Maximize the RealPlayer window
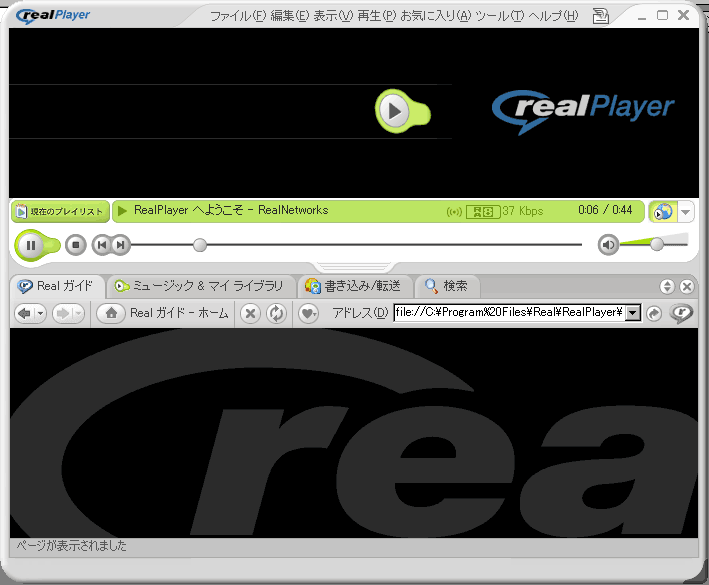This screenshot has width=709, height=585. [x=662, y=16]
